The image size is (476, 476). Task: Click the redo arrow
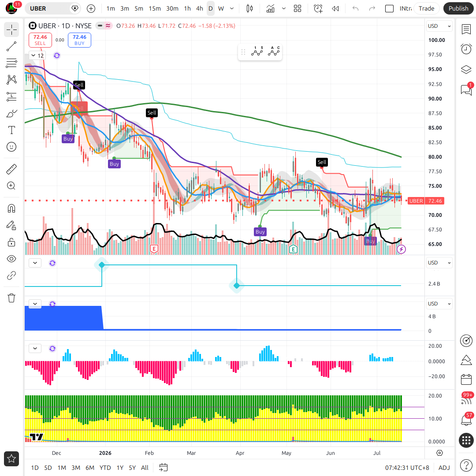click(372, 8)
